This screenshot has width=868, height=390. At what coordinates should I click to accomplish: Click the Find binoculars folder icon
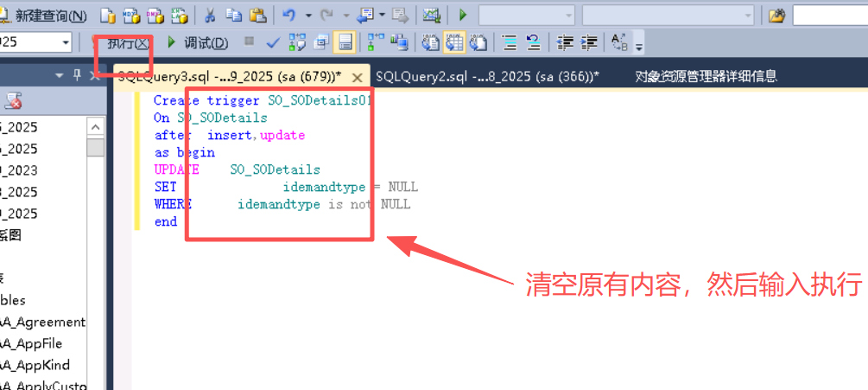pyautogui.click(x=776, y=16)
